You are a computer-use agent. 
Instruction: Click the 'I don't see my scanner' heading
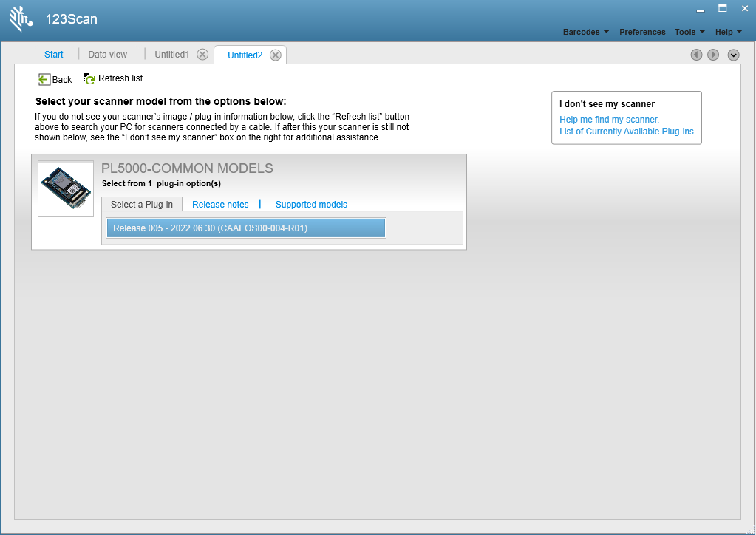tap(607, 104)
